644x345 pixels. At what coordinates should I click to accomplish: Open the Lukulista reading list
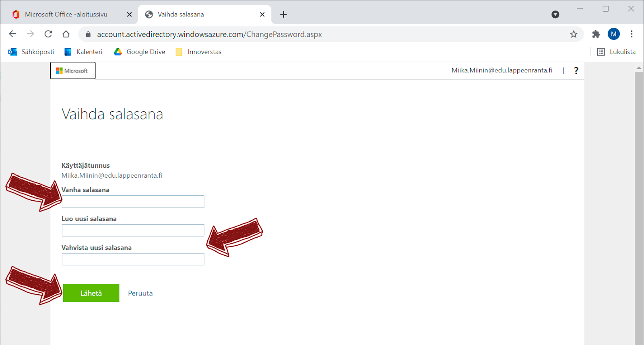pyautogui.click(x=616, y=52)
